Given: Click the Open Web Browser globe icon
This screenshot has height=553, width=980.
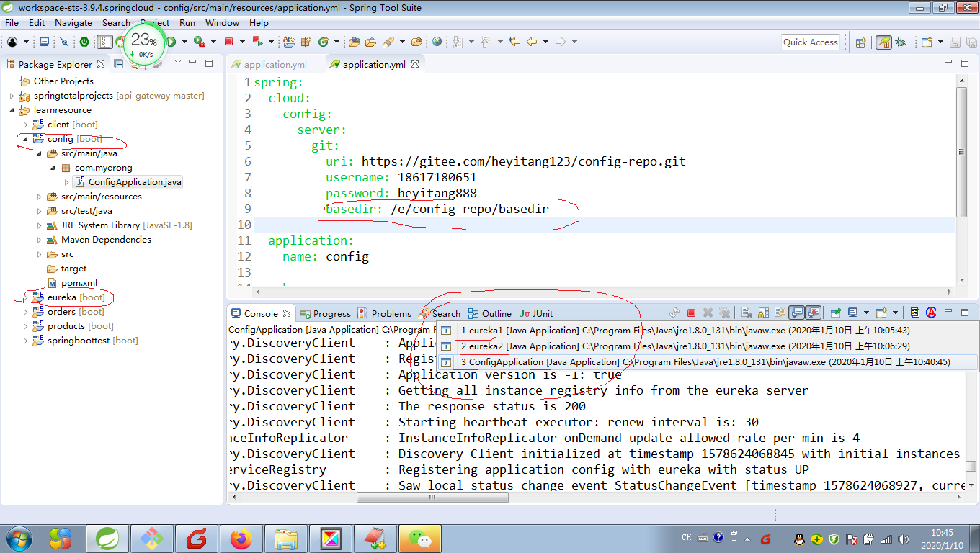Looking at the screenshot, I should coord(437,42).
